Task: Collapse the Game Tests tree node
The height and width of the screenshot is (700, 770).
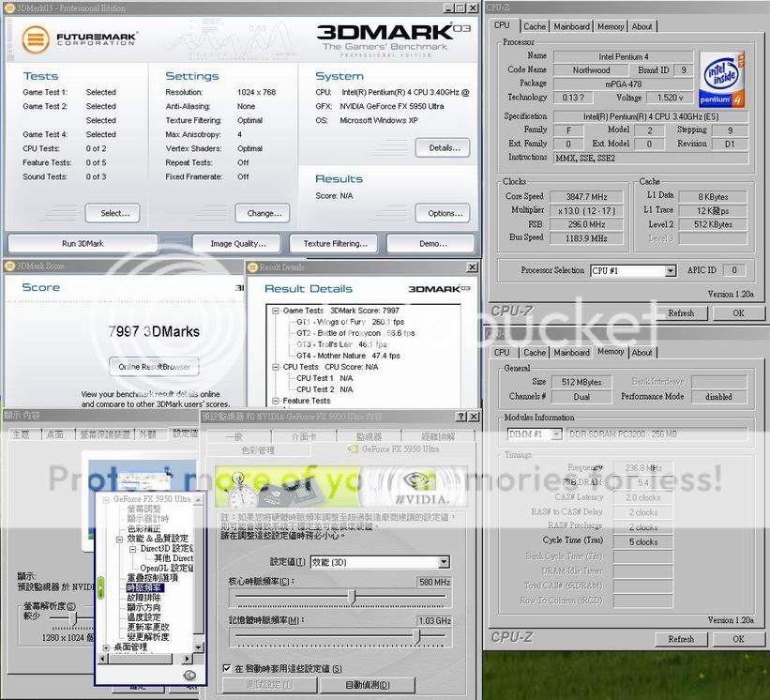Action: pos(276,311)
